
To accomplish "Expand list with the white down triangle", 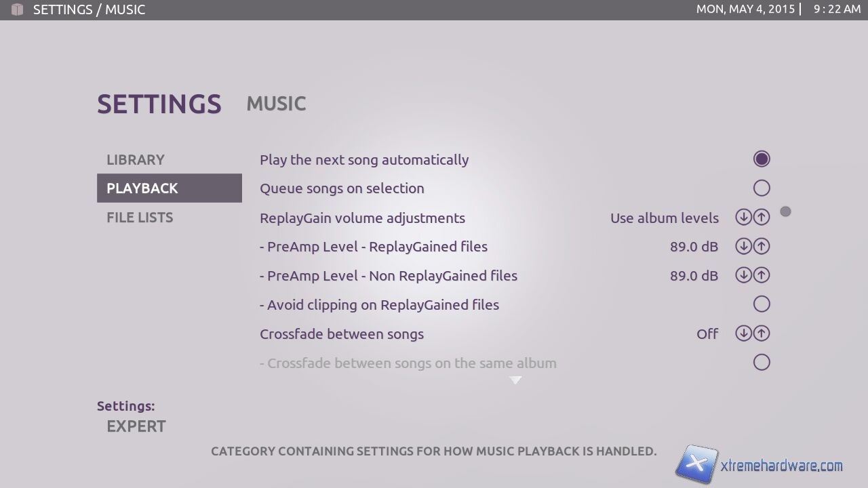I will coord(515,380).
